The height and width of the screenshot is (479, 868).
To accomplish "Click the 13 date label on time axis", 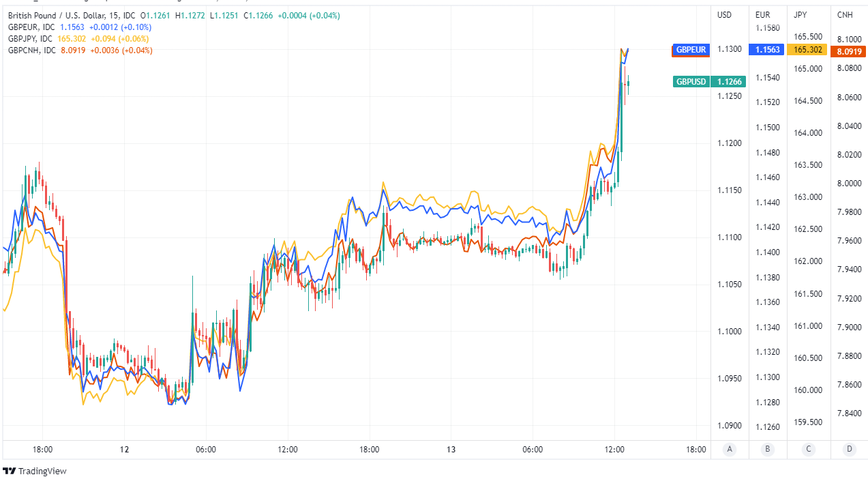I will [451, 450].
